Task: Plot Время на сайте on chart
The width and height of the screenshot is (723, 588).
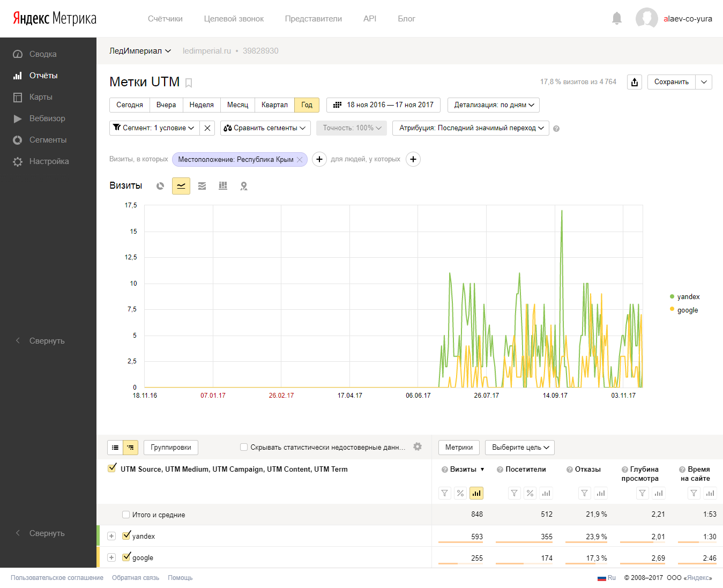Action: point(710,493)
